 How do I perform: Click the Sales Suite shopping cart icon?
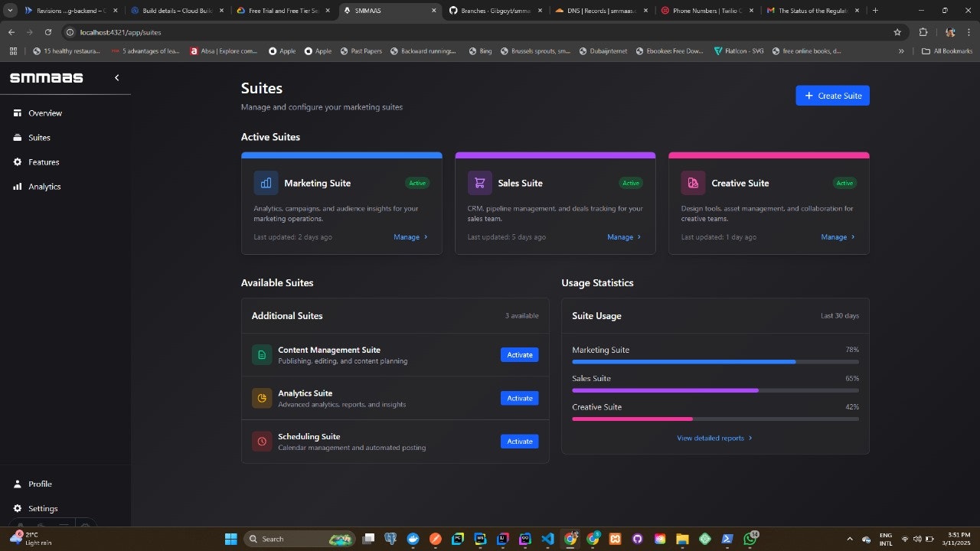coord(479,183)
